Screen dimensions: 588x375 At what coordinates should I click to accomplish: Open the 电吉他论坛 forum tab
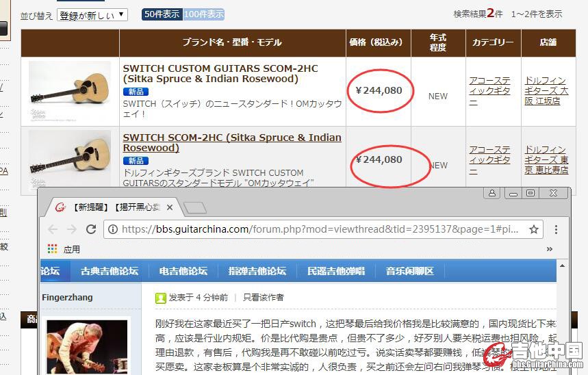pyautogui.click(x=183, y=271)
